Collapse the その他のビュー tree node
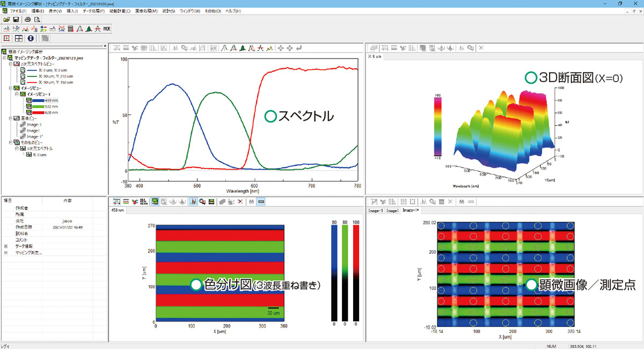644x349 pixels. pyautogui.click(x=10, y=142)
